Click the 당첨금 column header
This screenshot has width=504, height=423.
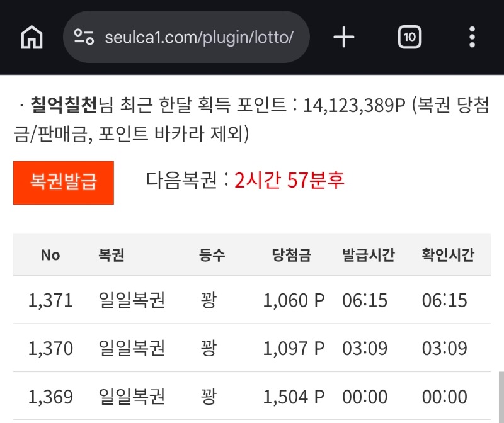click(291, 255)
